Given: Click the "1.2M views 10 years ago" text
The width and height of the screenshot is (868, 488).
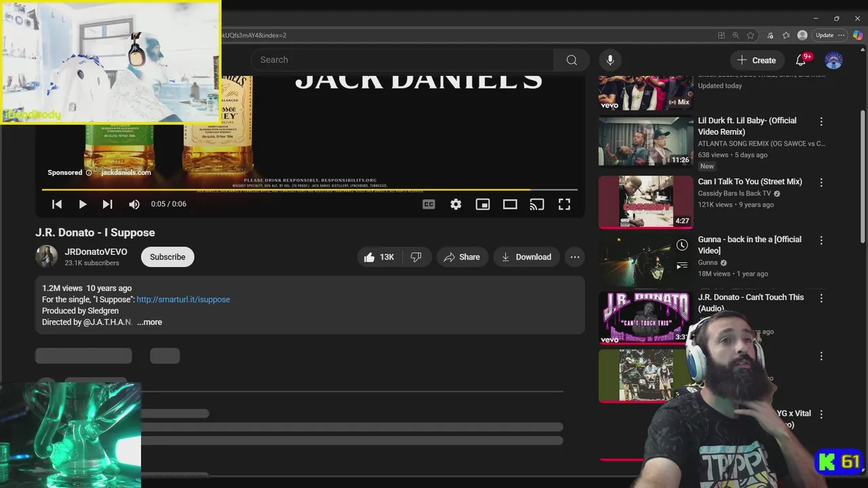Looking at the screenshot, I should [87, 288].
